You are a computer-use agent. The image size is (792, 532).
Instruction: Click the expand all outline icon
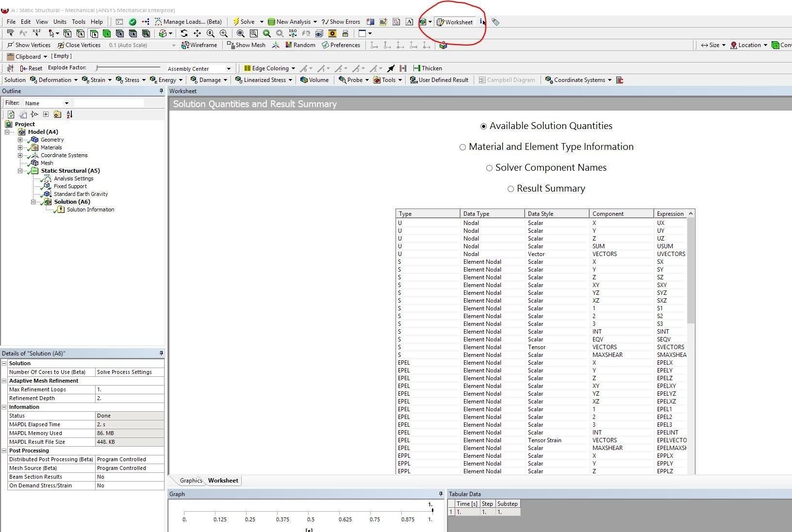click(46, 114)
